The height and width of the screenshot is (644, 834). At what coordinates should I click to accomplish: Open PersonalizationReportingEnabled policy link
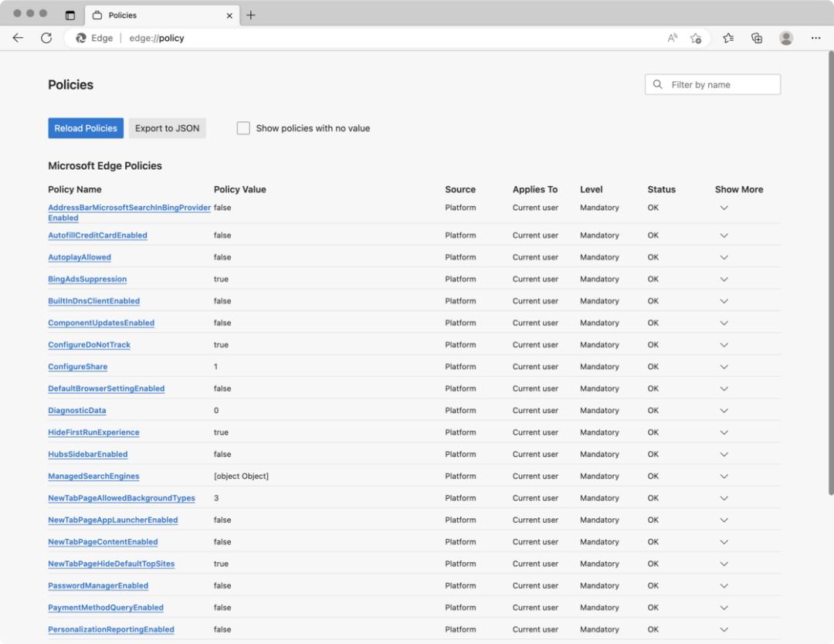tap(111, 629)
